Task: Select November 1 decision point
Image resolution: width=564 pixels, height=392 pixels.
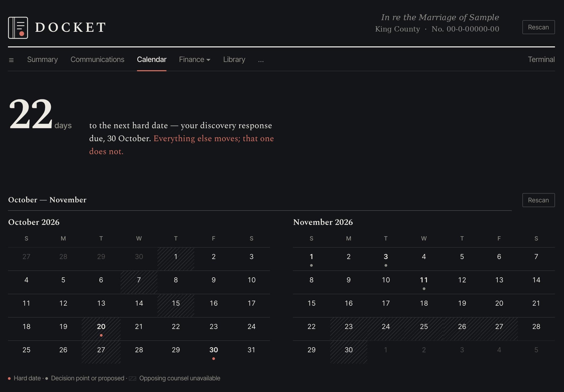Action: click(x=311, y=259)
